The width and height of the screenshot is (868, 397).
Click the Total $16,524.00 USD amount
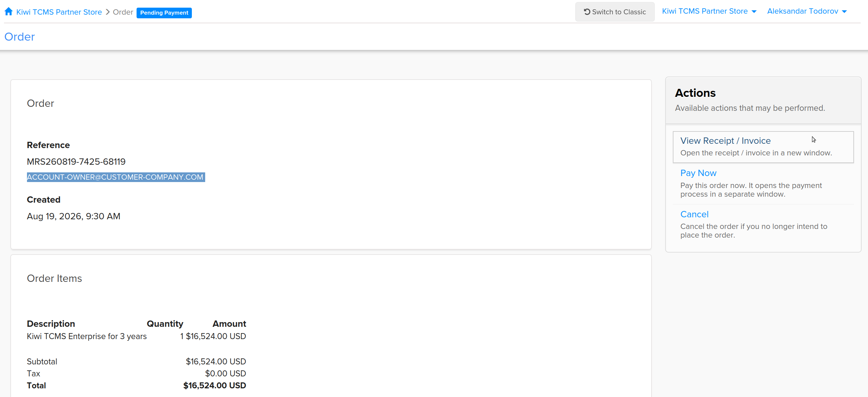pyautogui.click(x=214, y=386)
